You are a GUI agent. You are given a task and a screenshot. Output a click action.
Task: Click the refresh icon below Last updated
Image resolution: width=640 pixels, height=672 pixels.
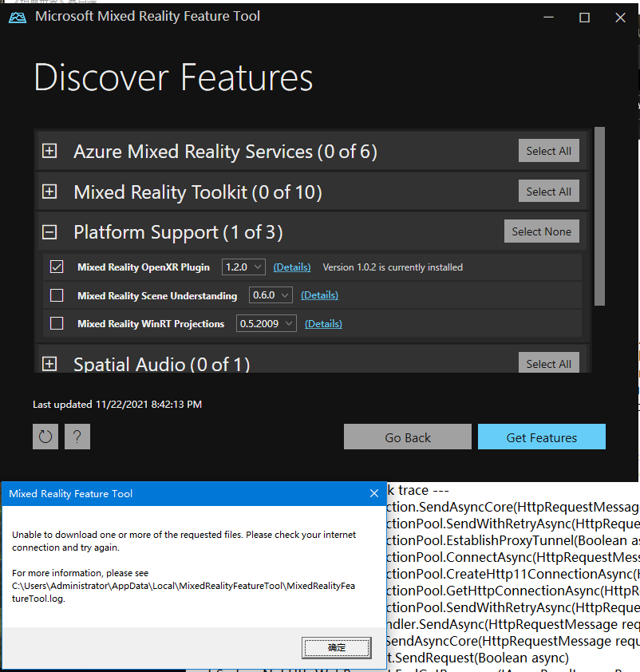(x=45, y=437)
